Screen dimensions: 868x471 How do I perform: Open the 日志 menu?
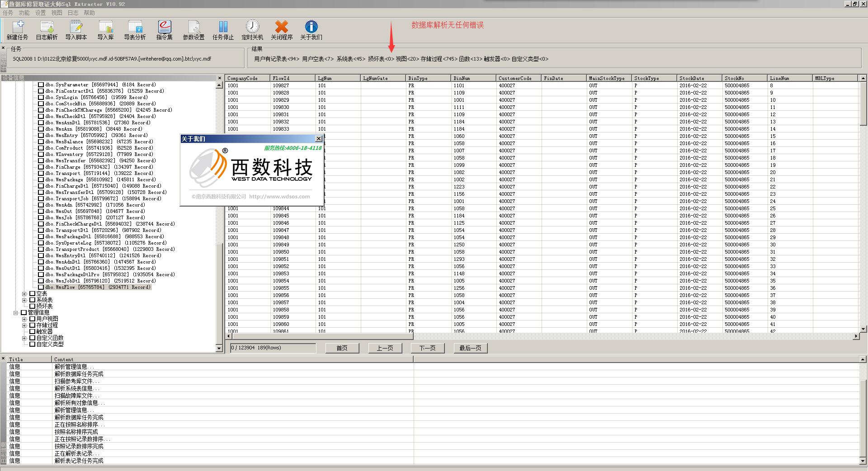click(x=73, y=13)
